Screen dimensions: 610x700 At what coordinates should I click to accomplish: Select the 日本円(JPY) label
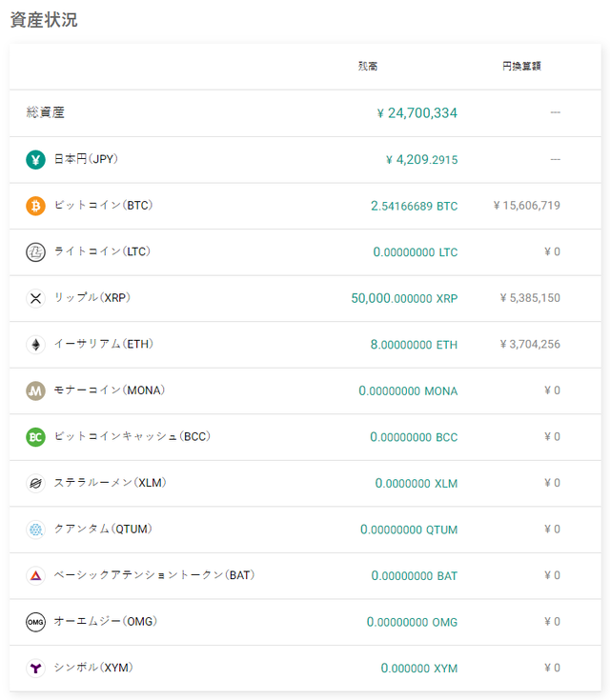point(86,159)
